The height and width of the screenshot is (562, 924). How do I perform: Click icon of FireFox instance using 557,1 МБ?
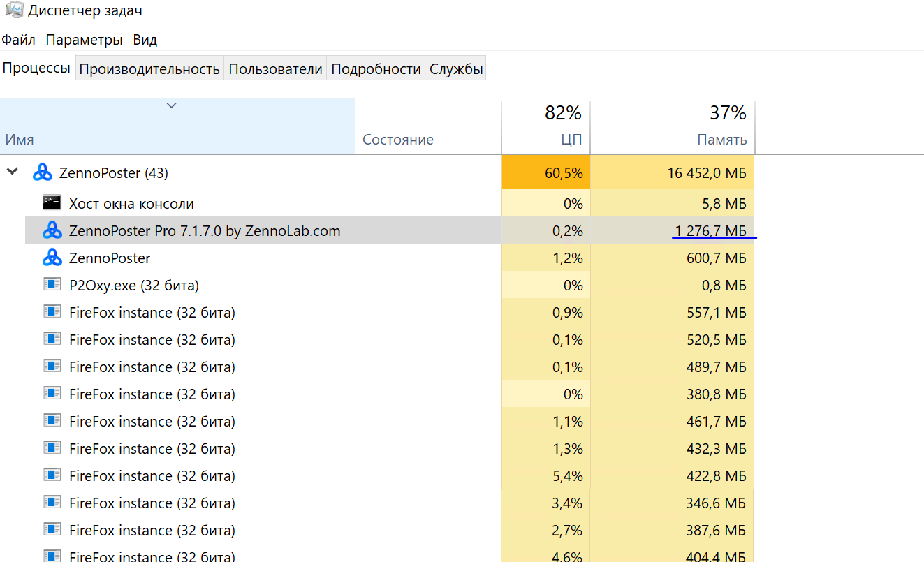pos(52,312)
